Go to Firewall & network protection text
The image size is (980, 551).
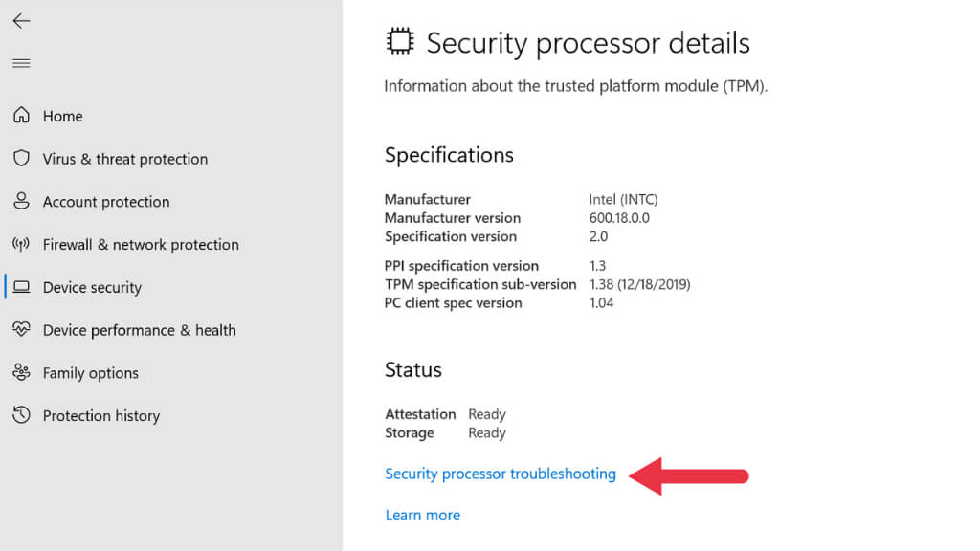[141, 245]
